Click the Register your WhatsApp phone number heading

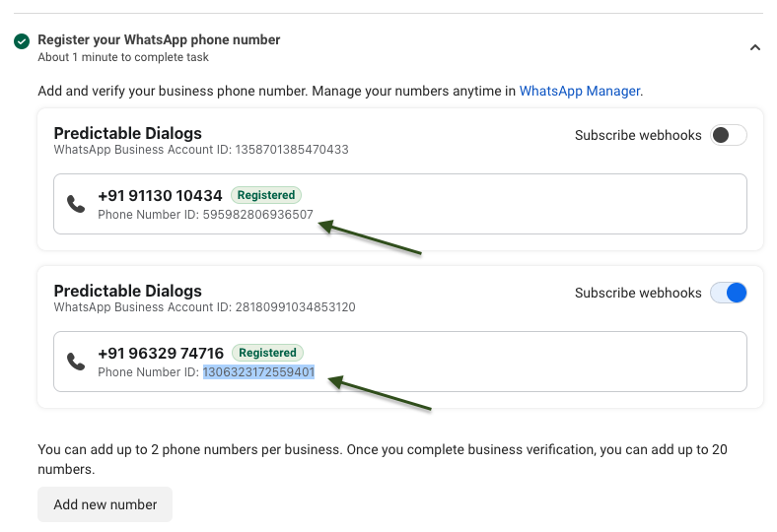[x=159, y=39]
